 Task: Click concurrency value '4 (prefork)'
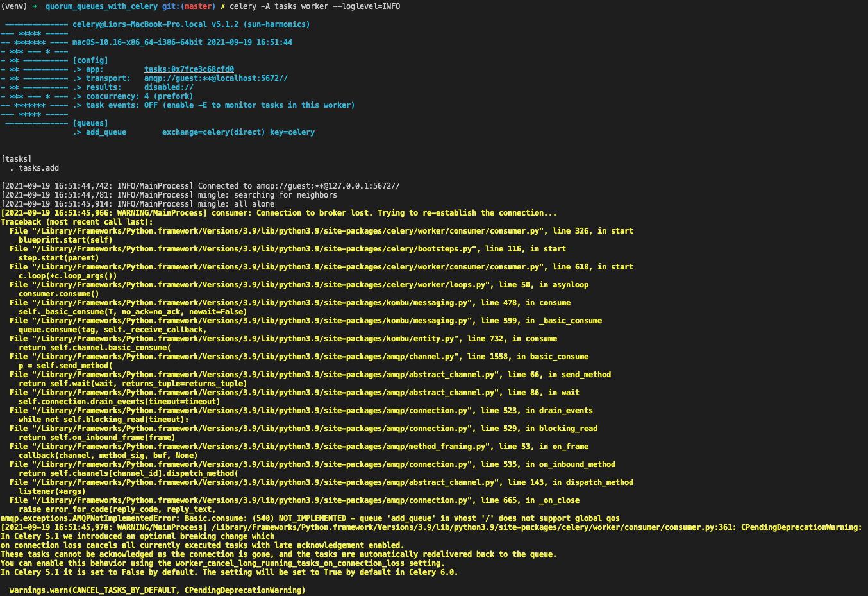[169, 96]
